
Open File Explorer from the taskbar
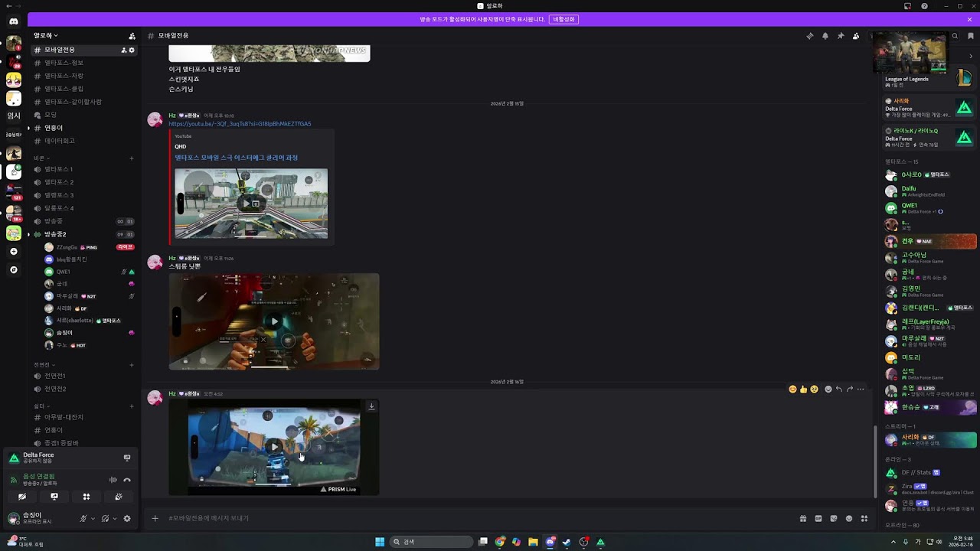pos(533,542)
